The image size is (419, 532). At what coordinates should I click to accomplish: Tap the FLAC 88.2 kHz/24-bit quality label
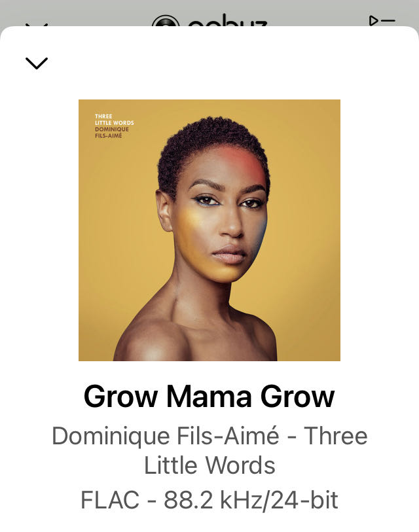(x=209, y=500)
